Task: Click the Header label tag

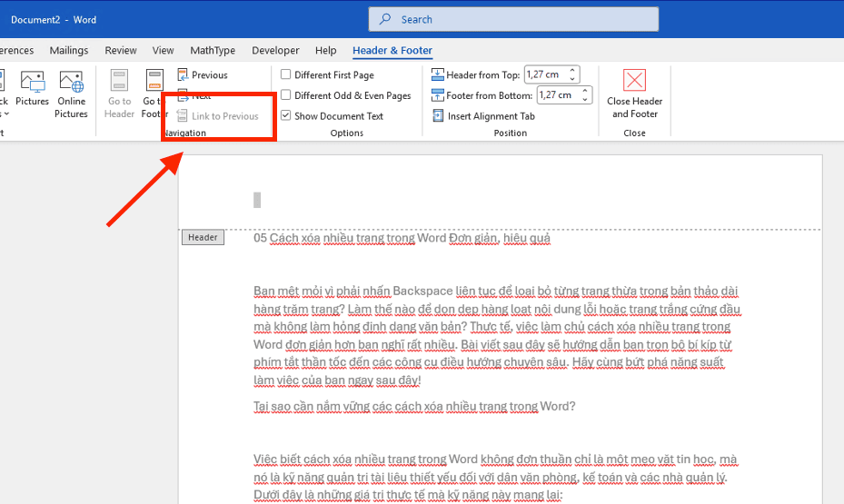Action: coord(203,237)
